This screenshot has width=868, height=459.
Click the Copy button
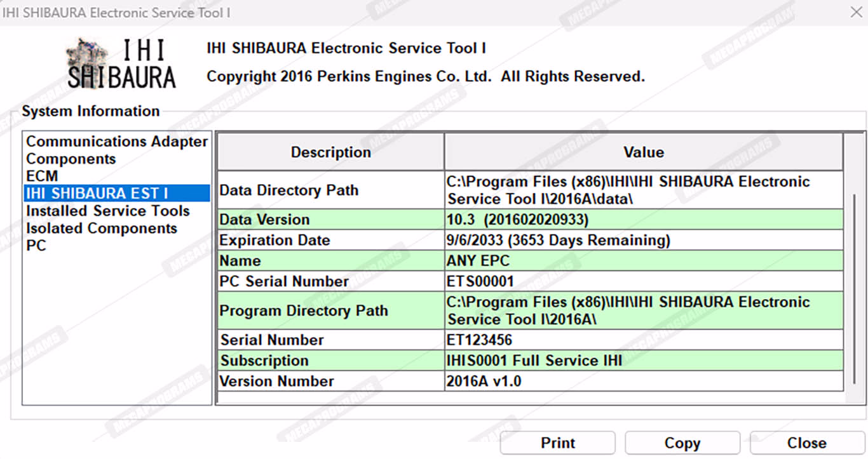[682, 443]
